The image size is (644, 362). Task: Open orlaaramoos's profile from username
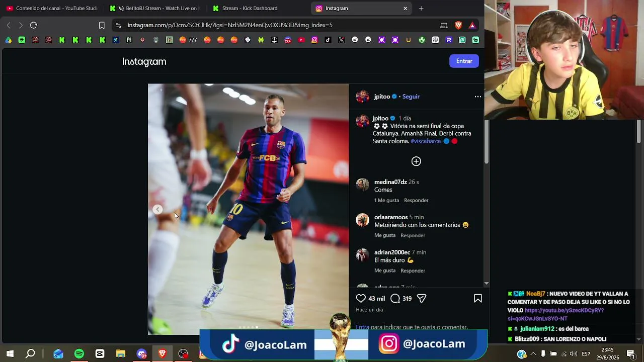coord(391,217)
